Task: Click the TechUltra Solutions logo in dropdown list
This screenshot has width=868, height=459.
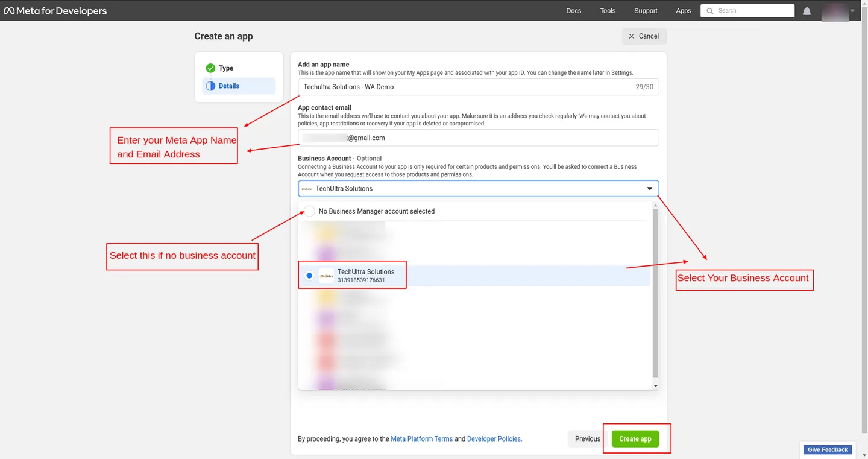Action: click(326, 276)
